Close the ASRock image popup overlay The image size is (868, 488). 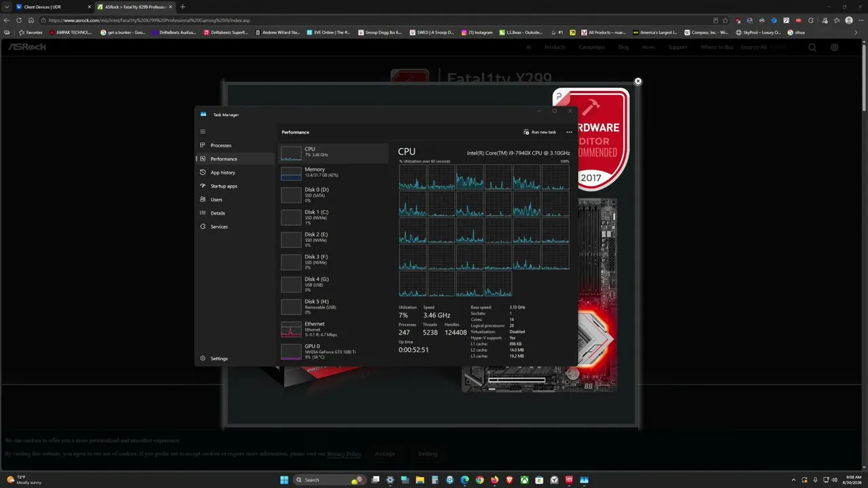[x=637, y=81]
